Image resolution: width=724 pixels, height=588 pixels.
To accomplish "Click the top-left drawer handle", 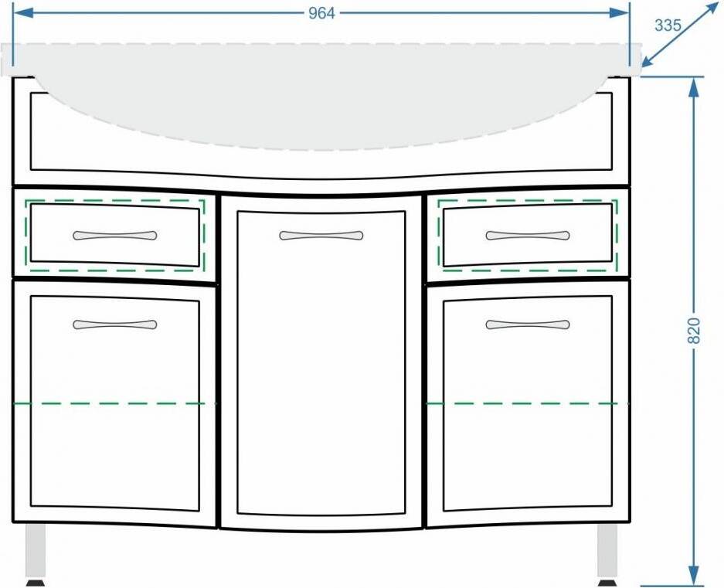I will pos(114,235).
